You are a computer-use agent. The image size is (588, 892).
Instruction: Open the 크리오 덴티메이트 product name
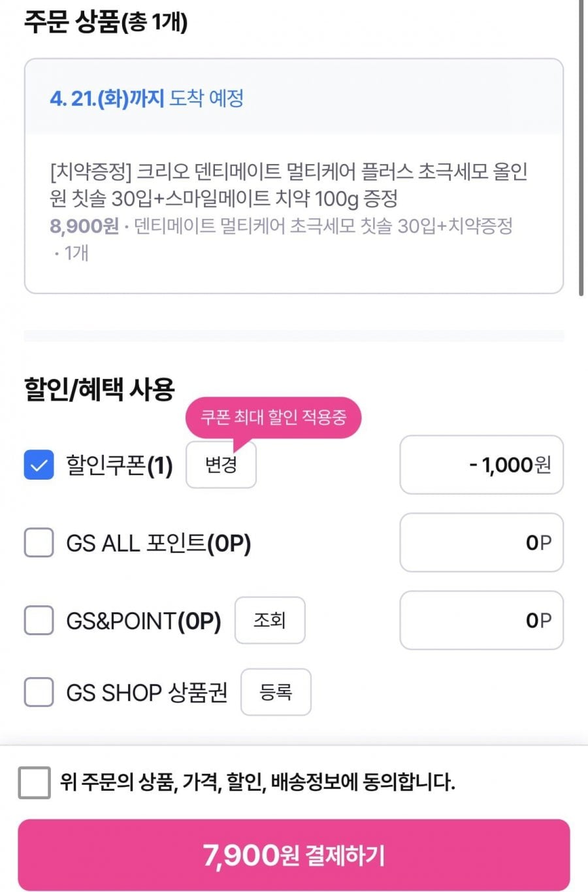288,184
